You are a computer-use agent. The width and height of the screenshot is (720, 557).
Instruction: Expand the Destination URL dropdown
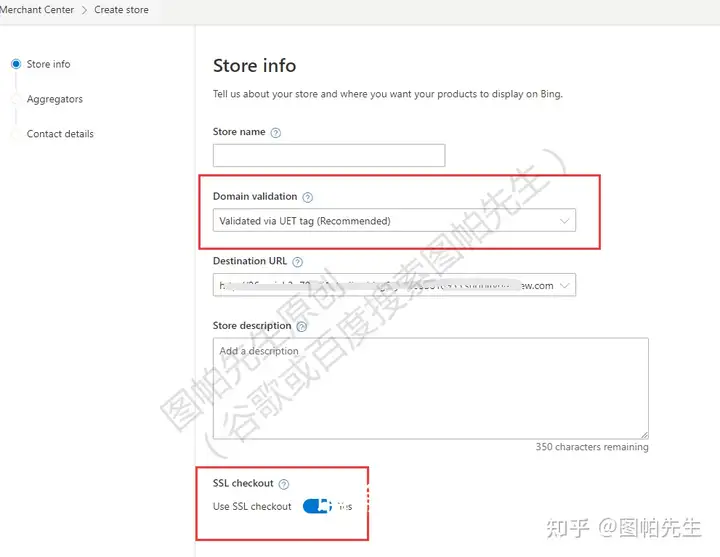click(394, 286)
